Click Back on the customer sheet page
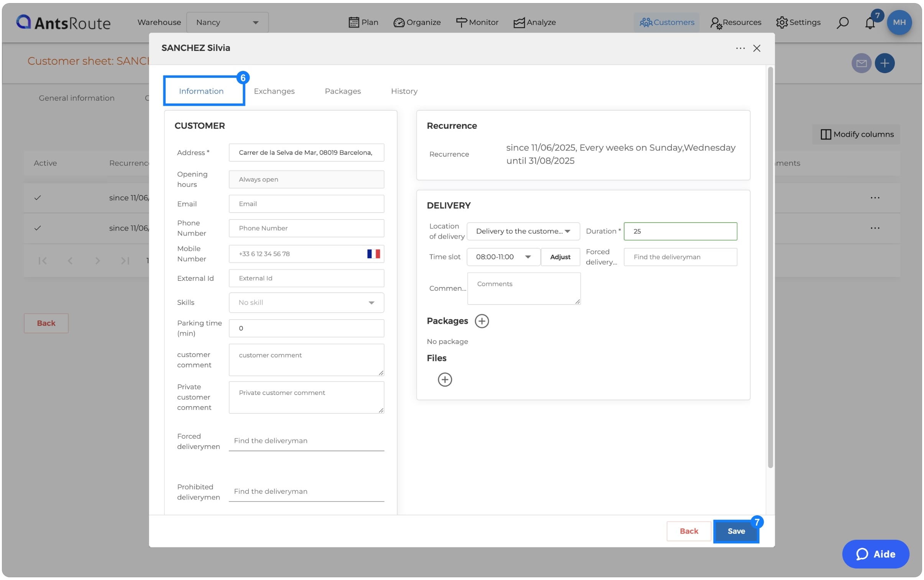The height and width of the screenshot is (580, 924). point(46,323)
